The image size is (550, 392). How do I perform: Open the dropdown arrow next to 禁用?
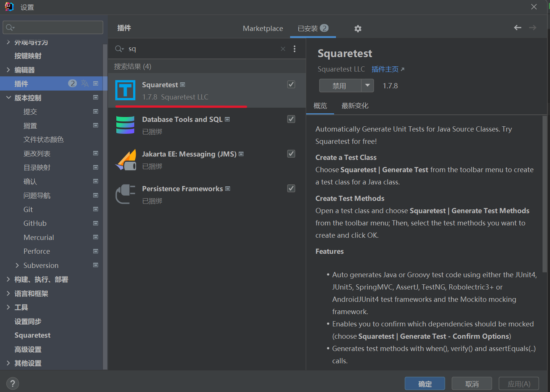[x=368, y=86]
